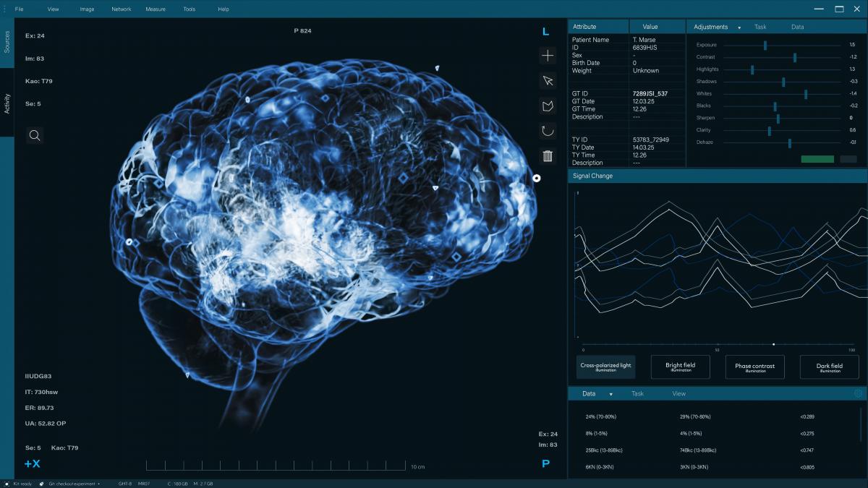Click the trash delete icon

coord(548,155)
